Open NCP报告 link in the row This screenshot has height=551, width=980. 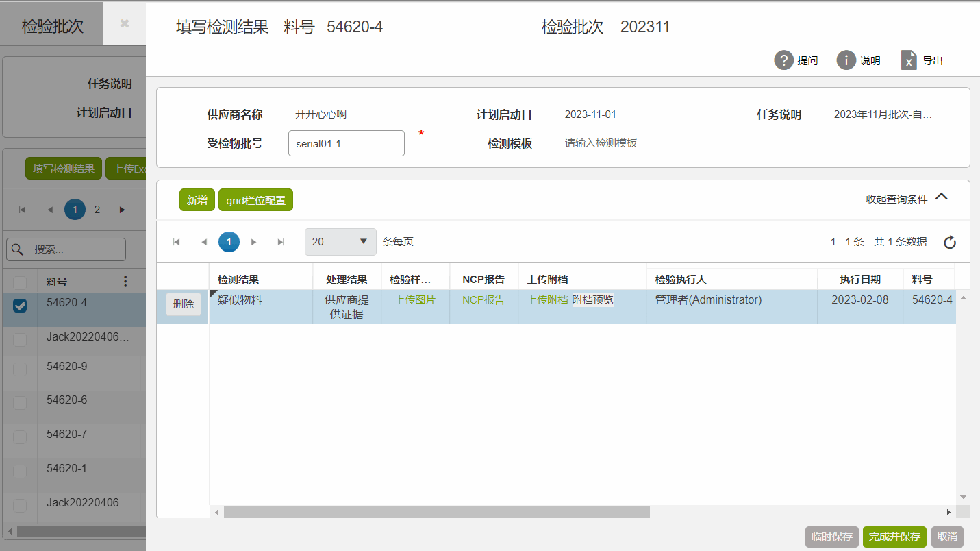coord(483,299)
